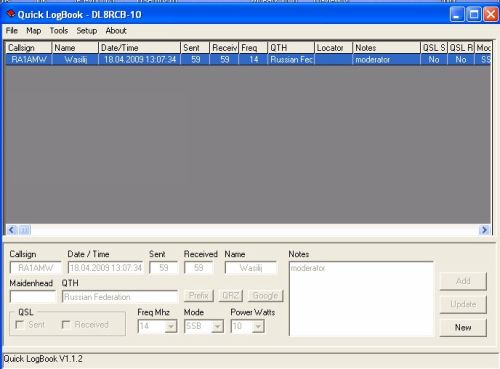
Task: Click the New button
Action: tap(463, 328)
